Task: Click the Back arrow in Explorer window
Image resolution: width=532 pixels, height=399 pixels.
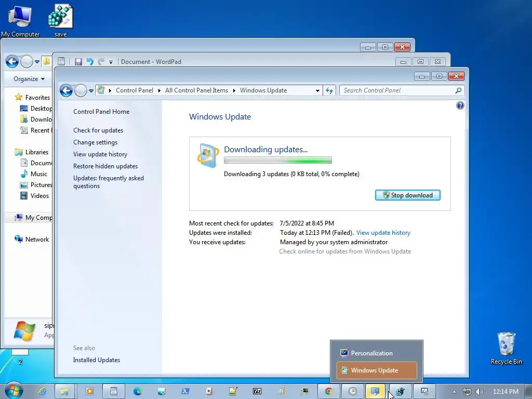Action: point(12,61)
